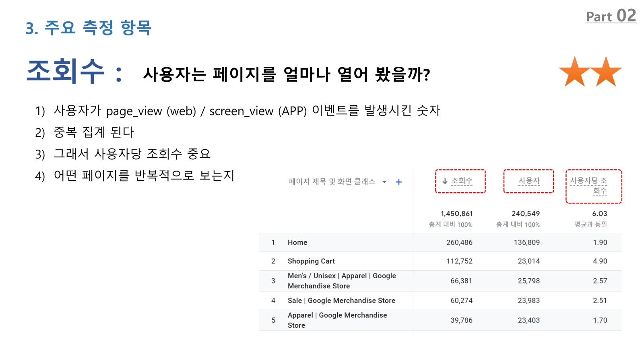Screen dimensions: 644x362
Task: Click the Shopping Cart value 4.90
Action: point(600,261)
